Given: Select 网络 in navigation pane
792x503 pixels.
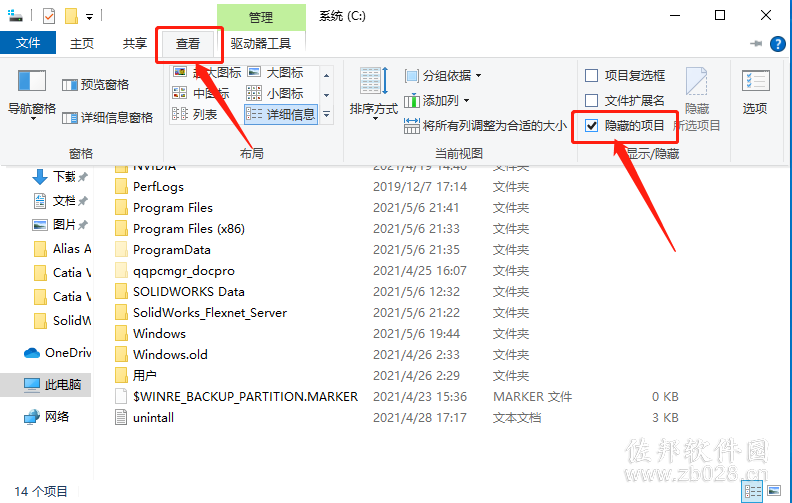Looking at the screenshot, I should click(46, 417).
